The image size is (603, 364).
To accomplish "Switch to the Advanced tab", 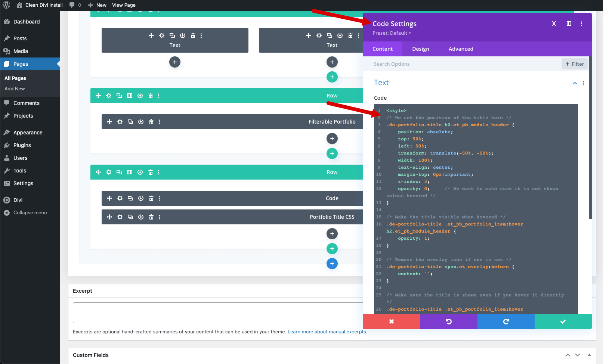I will click(461, 49).
